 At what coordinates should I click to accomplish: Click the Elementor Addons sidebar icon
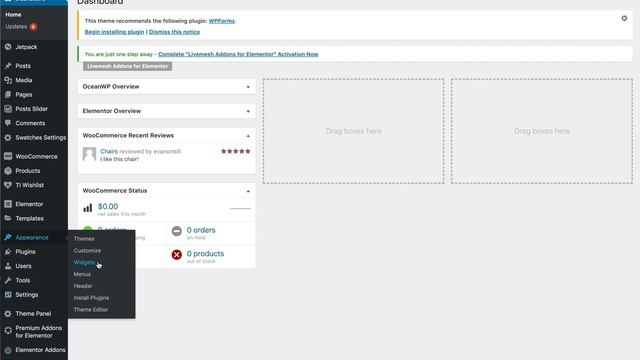click(x=8, y=350)
